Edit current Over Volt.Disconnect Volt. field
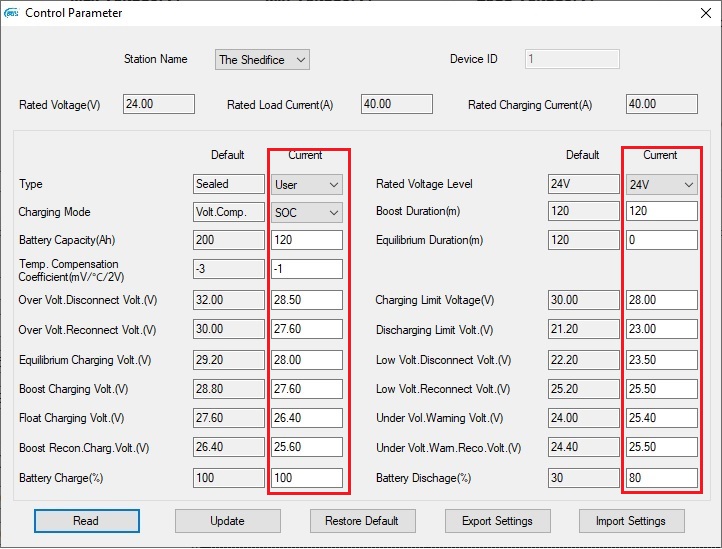722x549 pixels. (x=307, y=300)
